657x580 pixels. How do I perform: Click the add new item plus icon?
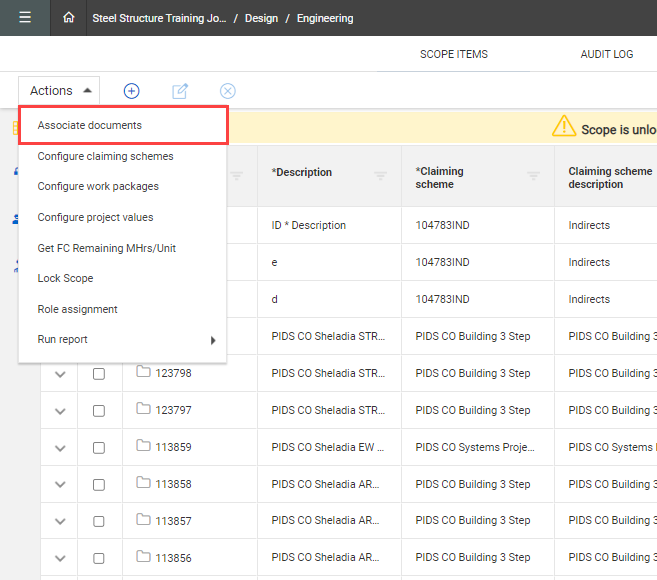click(131, 91)
